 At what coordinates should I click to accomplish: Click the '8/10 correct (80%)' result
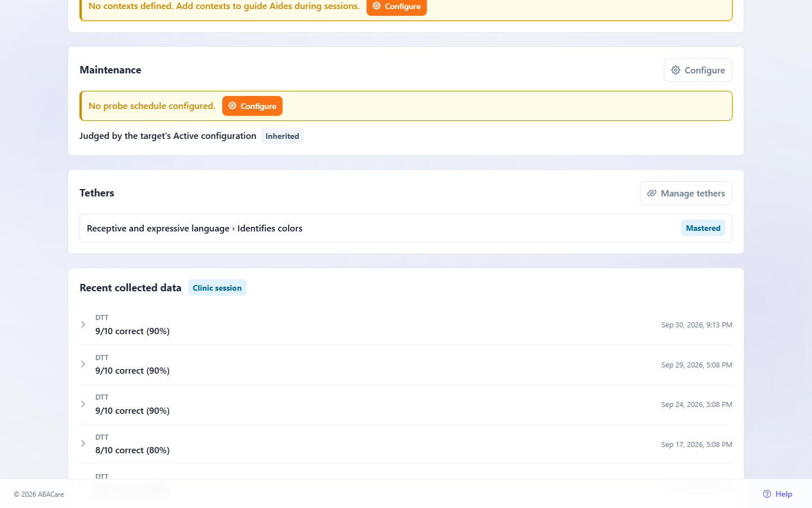pyautogui.click(x=133, y=450)
